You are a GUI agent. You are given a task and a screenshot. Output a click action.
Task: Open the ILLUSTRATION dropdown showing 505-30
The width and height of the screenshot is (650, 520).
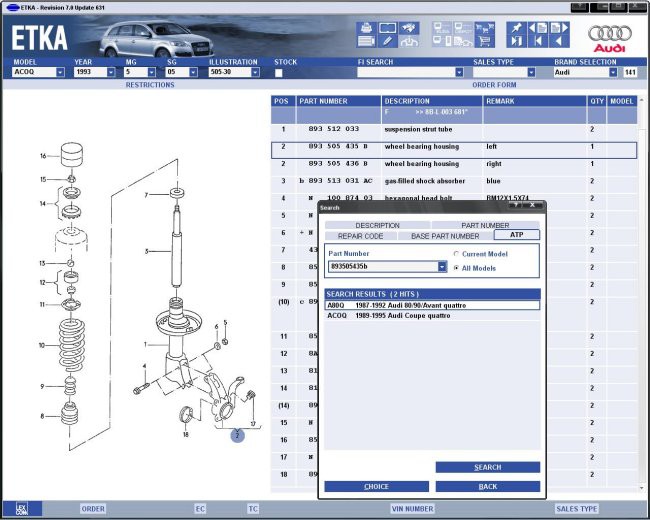point(255,72)
